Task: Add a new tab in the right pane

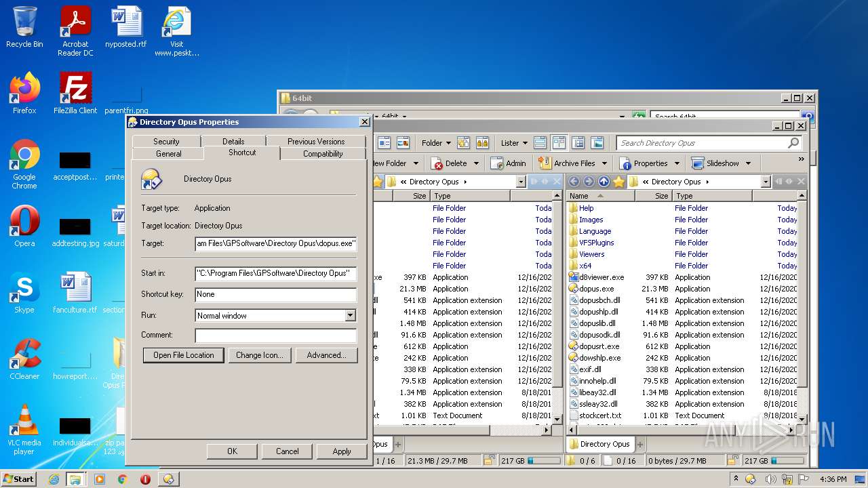Action: 639,445
